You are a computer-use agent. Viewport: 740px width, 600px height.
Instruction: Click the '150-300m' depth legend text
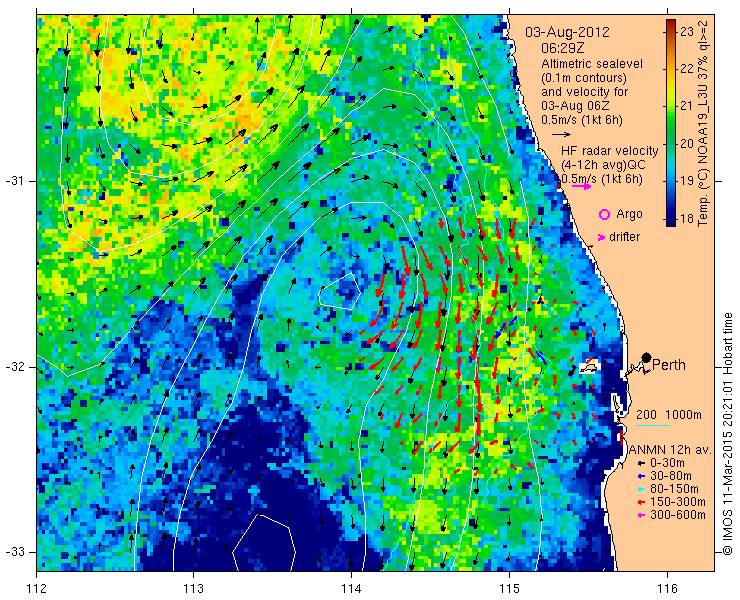click(x=677, y=502)
